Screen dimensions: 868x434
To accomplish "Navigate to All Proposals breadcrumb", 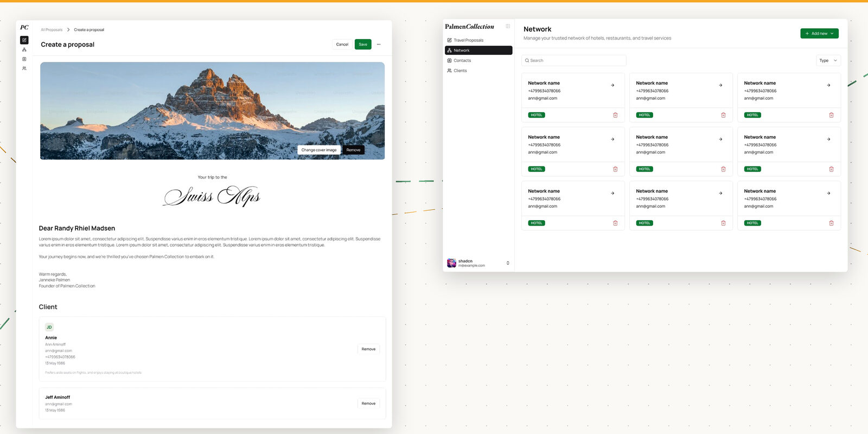I will coord(52,30).
